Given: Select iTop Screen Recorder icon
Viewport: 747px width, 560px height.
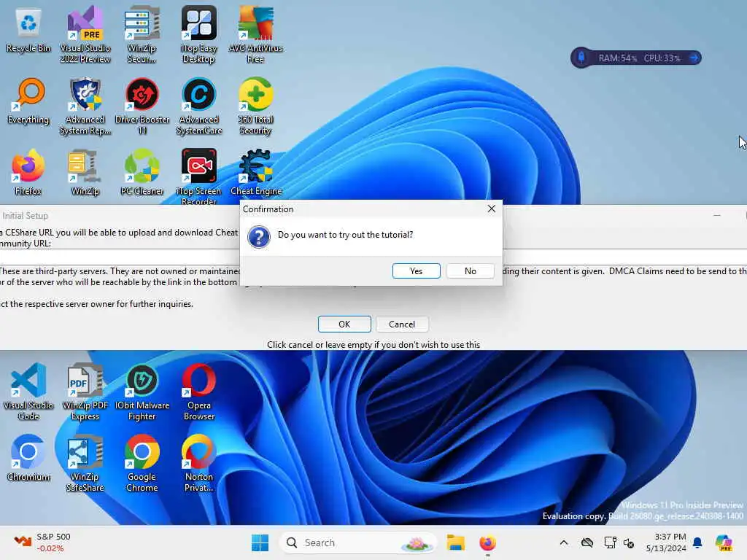Looking at the screenshot, I should click(x=198, y=177).
